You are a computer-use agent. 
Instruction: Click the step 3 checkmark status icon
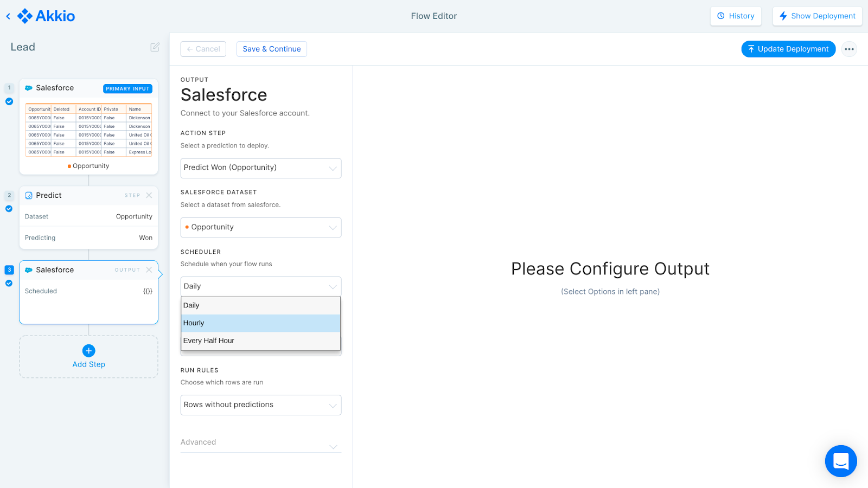coord(9,283)
